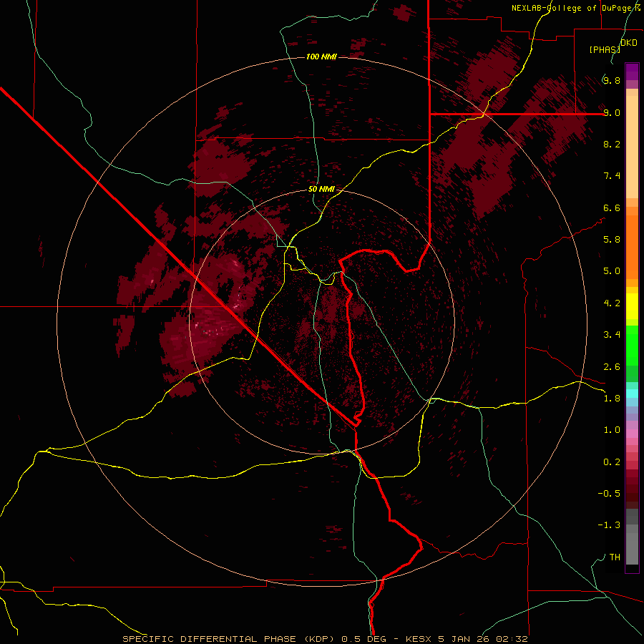Click the 0.2 scale value
Screen dimensions: 644x644
(x=612, y=462)
